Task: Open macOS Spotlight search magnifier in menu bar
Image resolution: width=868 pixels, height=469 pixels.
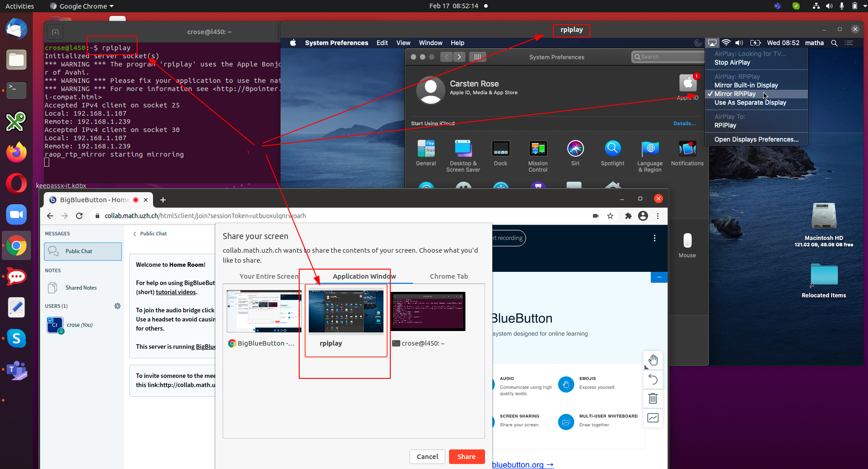Action: (x=834, y=43)
